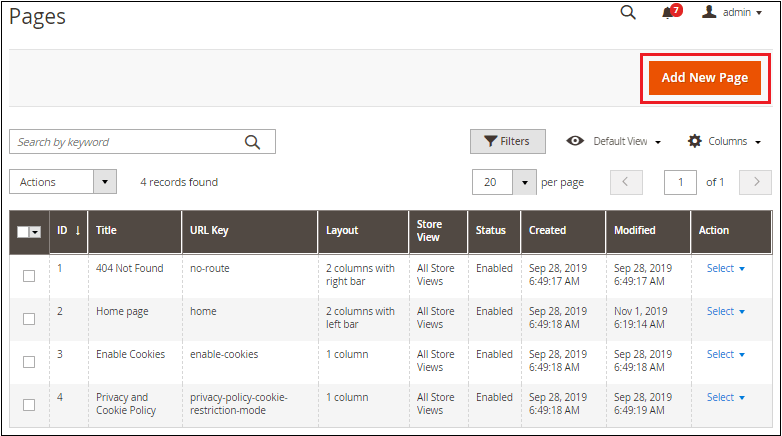The width and height of the screenshot is (782, 436).
Task: Check the Enable Cookies row checkbox
Action: click(x=29, y=362)
